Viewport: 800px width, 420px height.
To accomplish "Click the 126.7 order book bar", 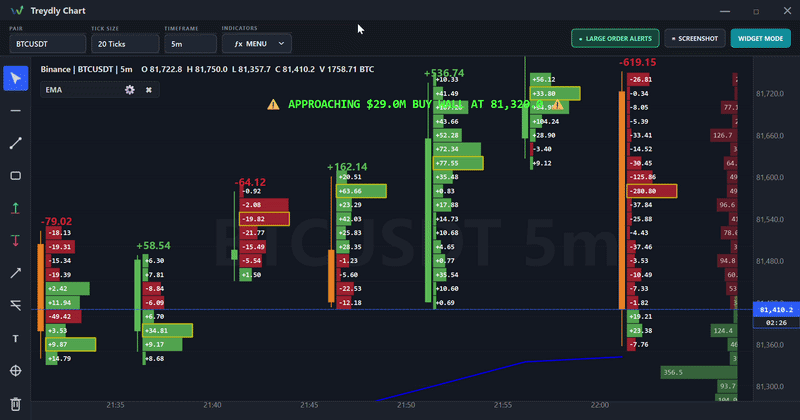I will coord(723,135).
